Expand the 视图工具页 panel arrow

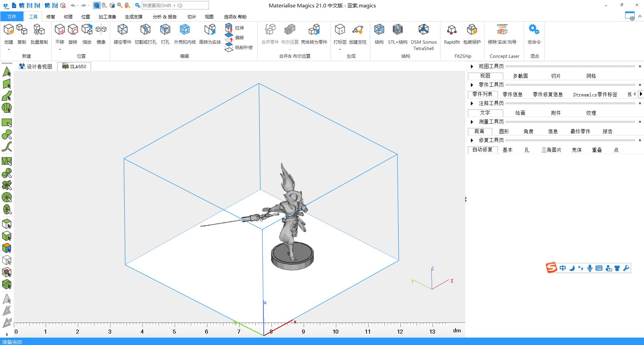[472, 67]
